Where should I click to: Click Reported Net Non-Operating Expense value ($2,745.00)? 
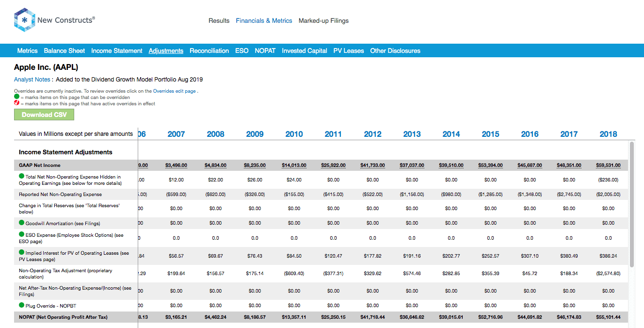569,195
